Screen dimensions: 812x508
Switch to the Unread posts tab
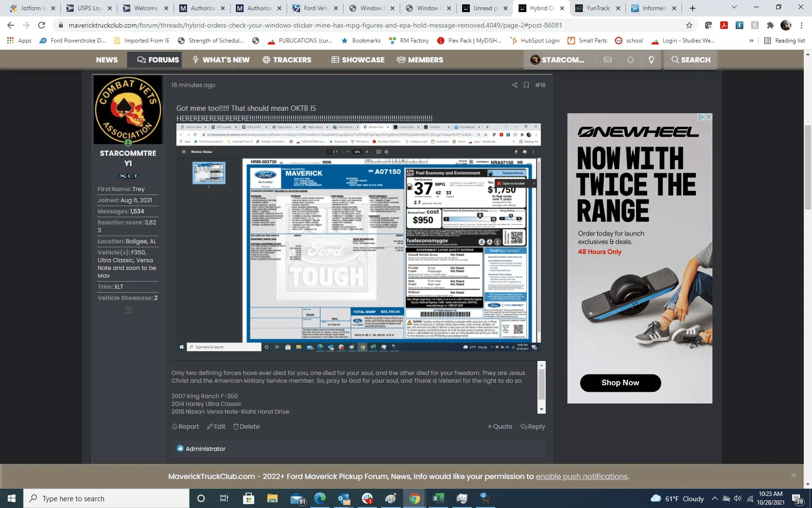pos(485,8)
